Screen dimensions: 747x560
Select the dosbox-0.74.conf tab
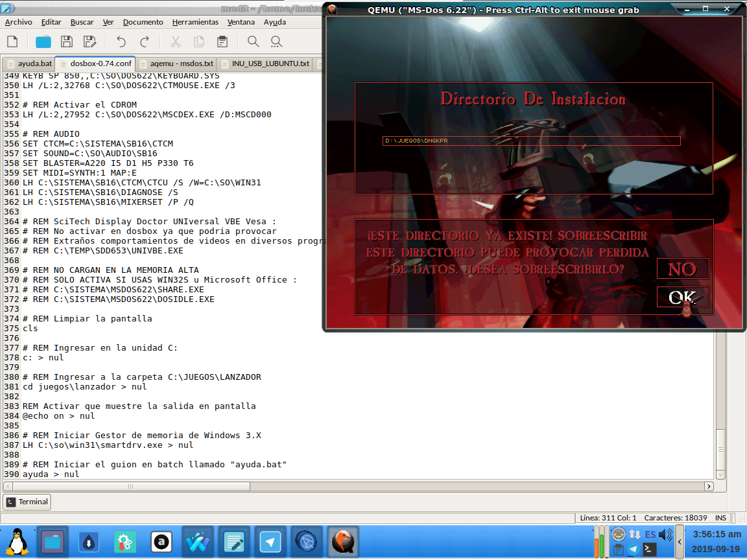pos(95,64)
